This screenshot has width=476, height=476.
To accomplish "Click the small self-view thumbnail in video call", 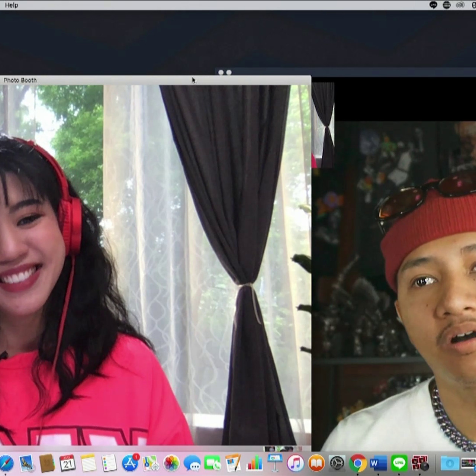I will (x=323, y=125).
